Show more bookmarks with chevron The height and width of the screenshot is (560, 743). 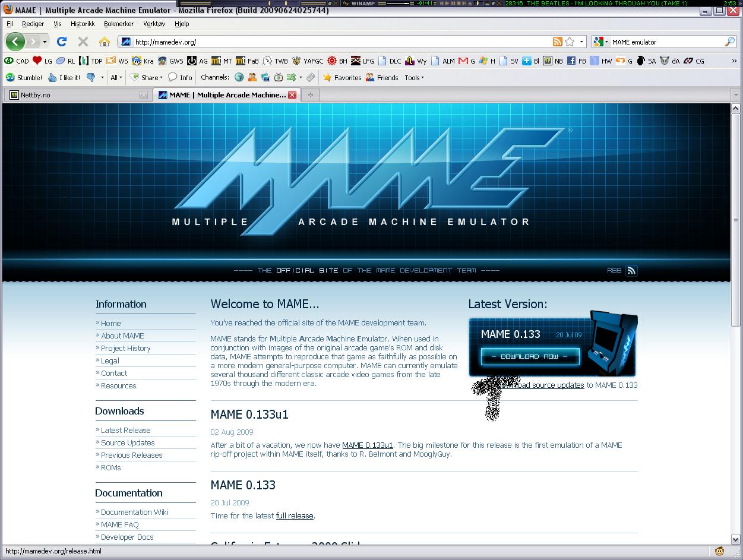point(735,61)
